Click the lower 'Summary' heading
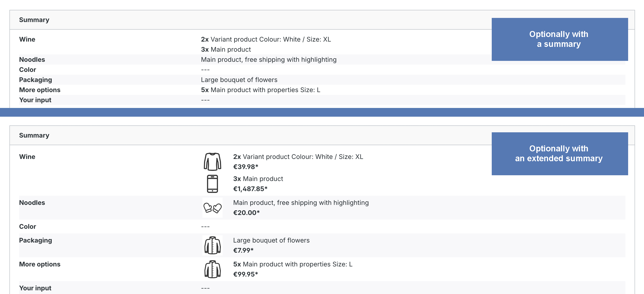 pos(34,136)
